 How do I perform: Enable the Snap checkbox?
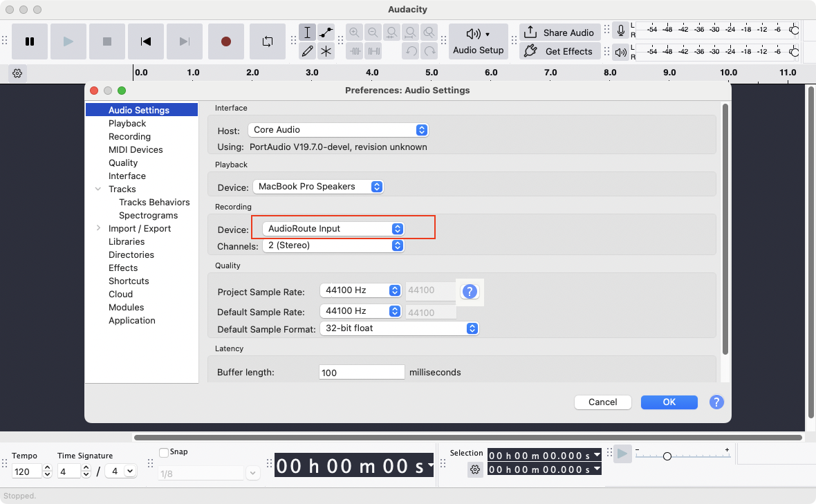[x=165, y=451]
